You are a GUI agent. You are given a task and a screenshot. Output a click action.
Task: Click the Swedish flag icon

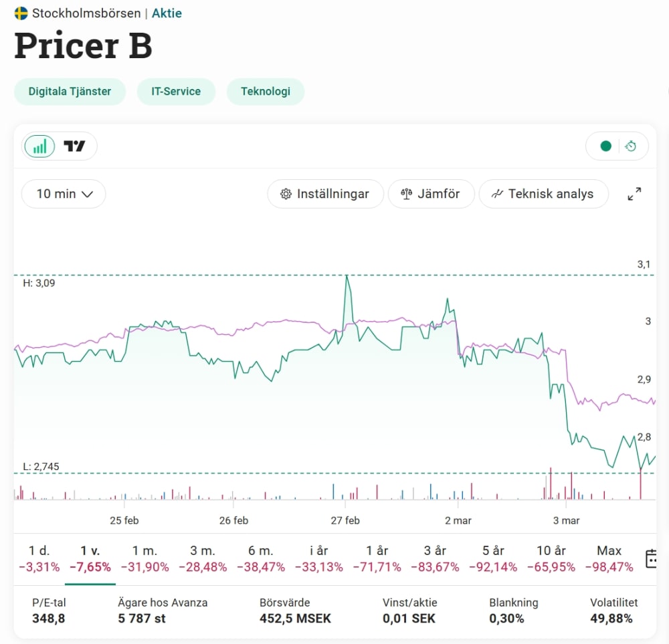(21, 13)
